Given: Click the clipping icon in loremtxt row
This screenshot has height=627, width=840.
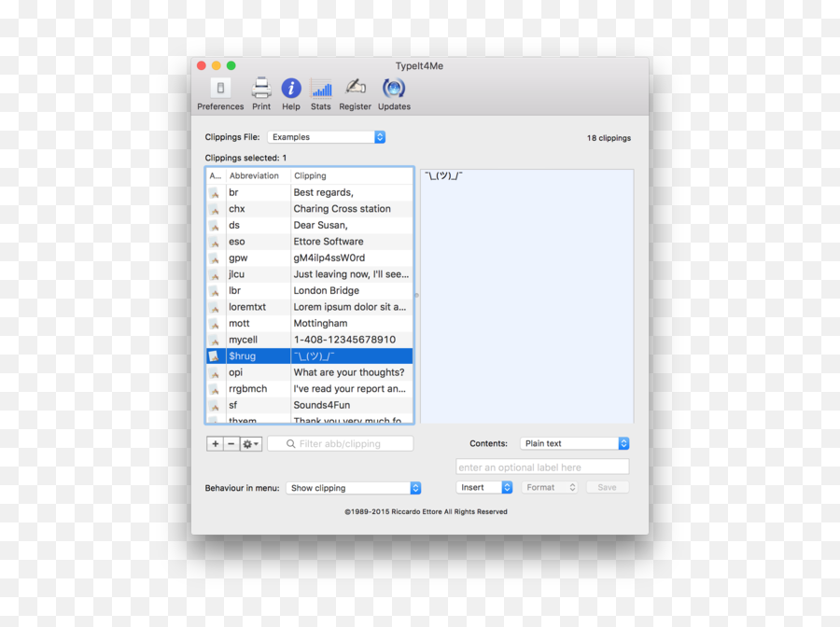Looking at the screenshot, I should tap(215, 307).
